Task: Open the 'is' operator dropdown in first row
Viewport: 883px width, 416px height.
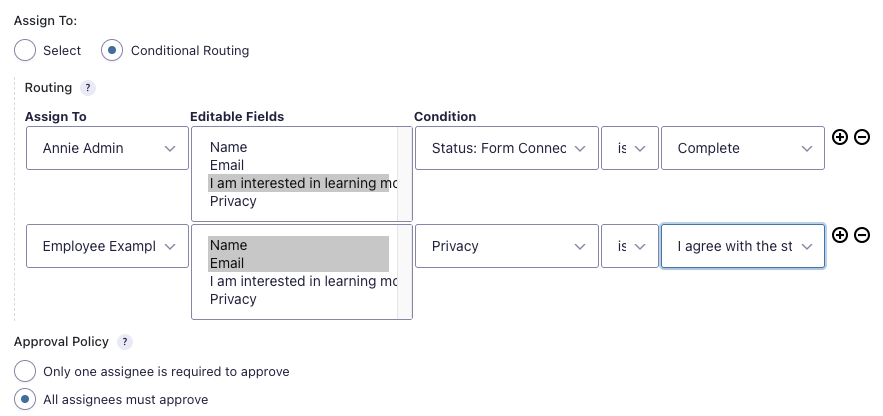Action: [629, 148]
